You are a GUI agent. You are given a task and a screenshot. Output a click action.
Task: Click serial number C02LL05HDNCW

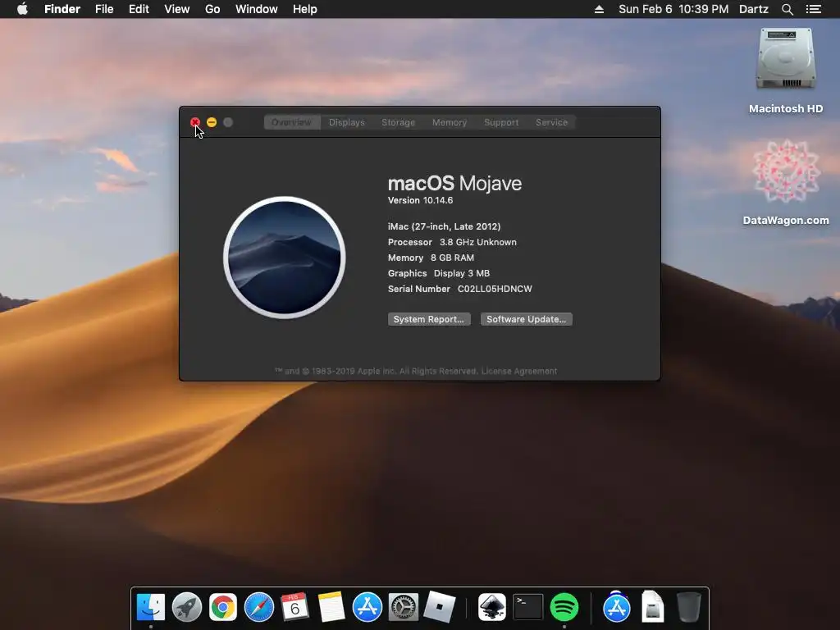pos(495,289)
